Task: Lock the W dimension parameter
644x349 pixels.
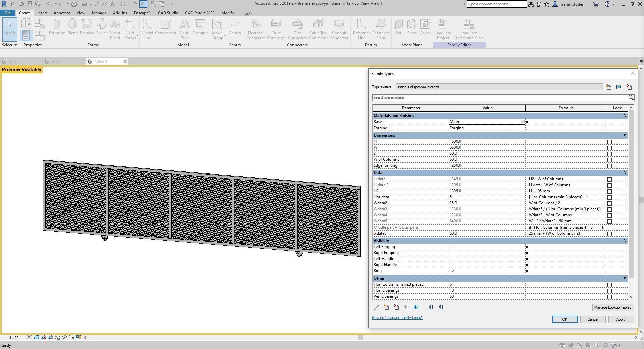Action: 609,148
